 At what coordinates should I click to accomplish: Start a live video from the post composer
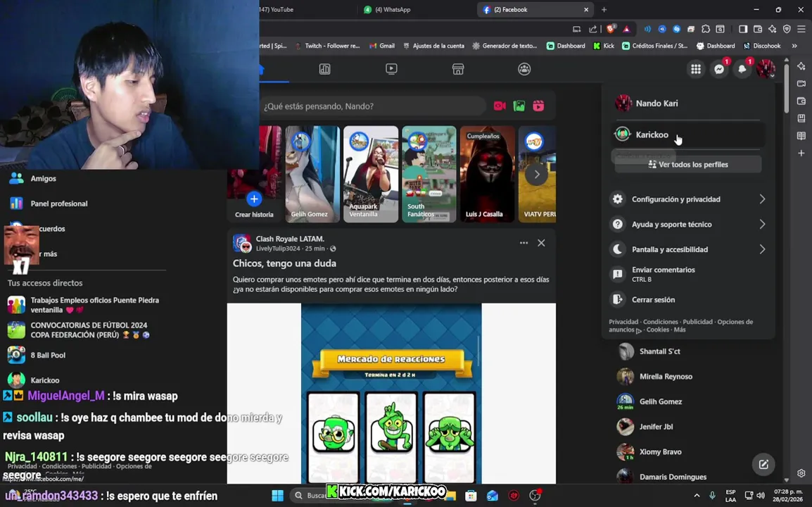coord(499,106)
